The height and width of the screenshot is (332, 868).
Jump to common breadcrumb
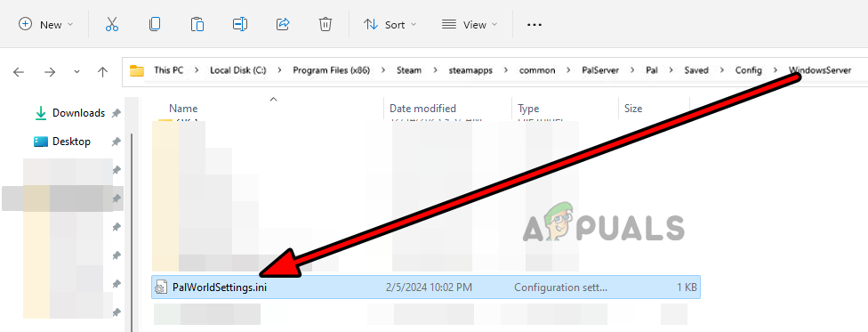(537, 70)
